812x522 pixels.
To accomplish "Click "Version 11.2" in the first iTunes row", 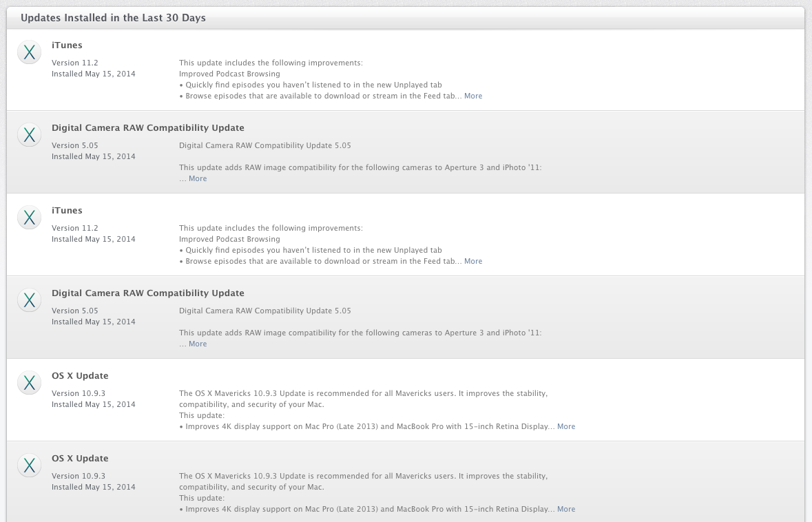I will 74,63.
